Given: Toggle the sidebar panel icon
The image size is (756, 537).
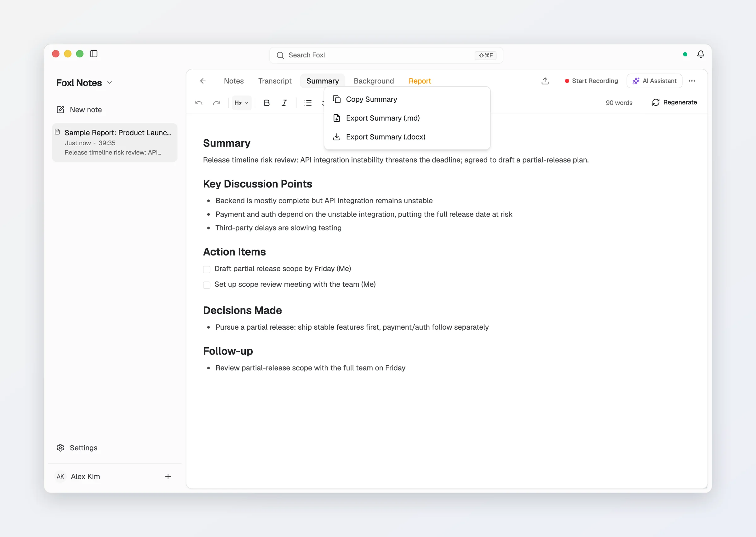Looking at the screenshot, I should 94,54.
